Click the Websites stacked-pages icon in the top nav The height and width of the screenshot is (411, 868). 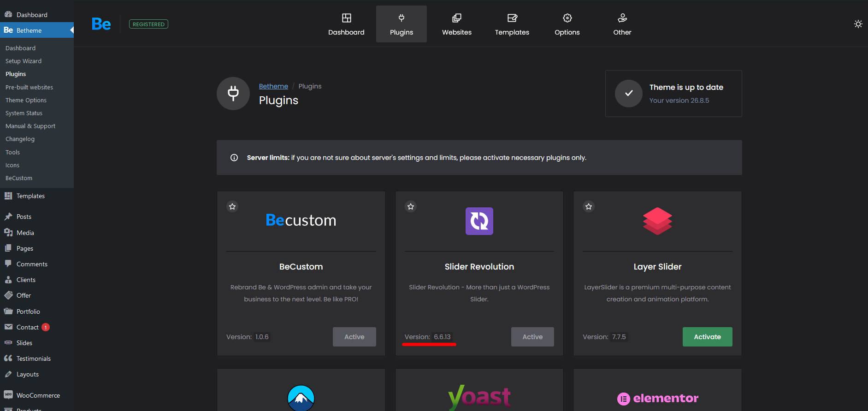coord(457,18)
